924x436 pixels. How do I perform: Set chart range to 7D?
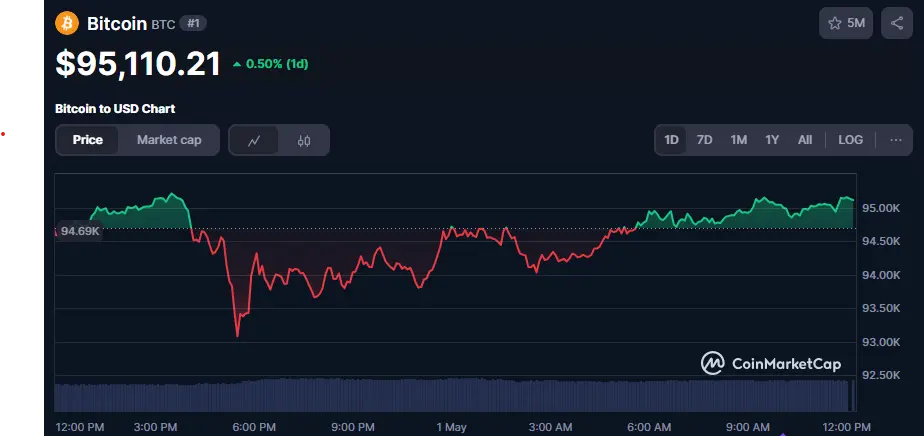704,140
